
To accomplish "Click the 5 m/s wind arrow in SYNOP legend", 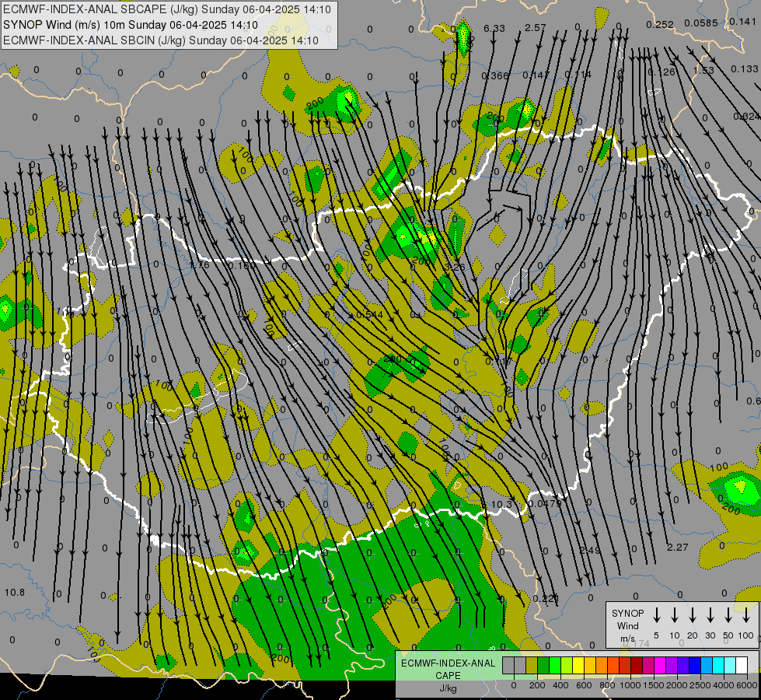I will (x=656, y=615).
